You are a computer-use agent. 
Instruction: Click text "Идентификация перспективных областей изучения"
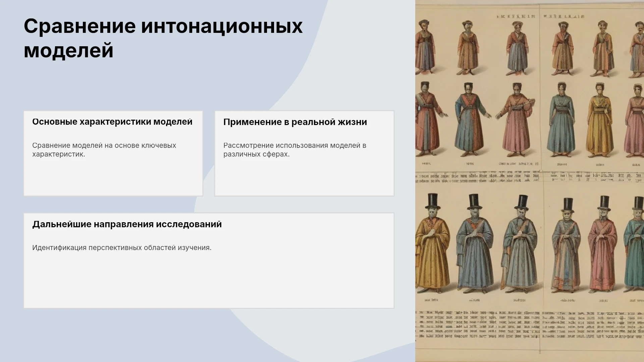pyautogui.click(x=122, y=248)
